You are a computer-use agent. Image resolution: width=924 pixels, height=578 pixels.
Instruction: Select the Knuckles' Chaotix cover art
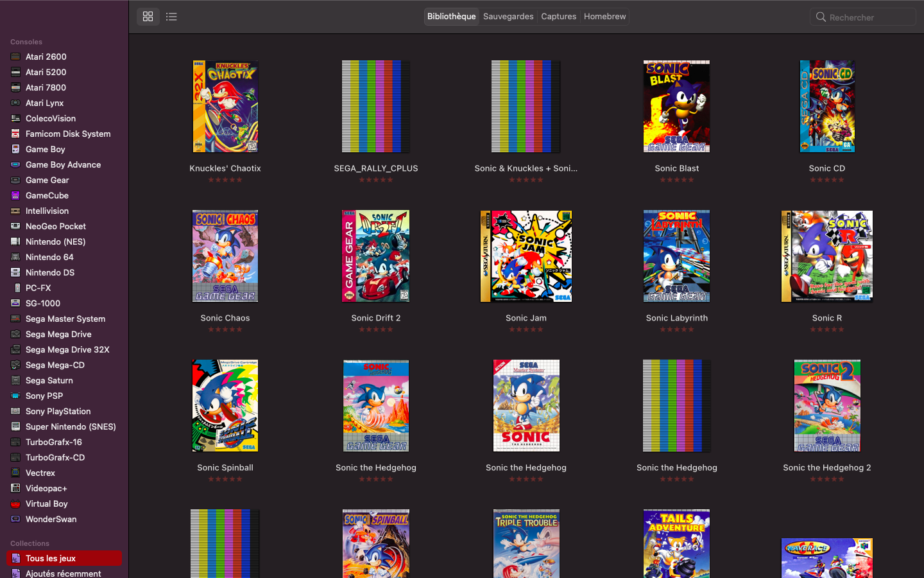225,107
